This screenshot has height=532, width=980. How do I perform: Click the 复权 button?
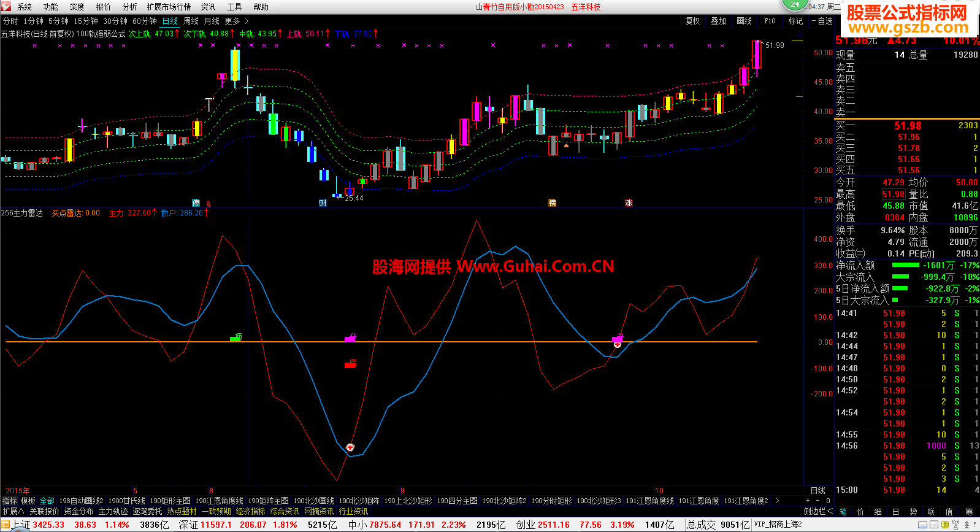tap(693, 21)
